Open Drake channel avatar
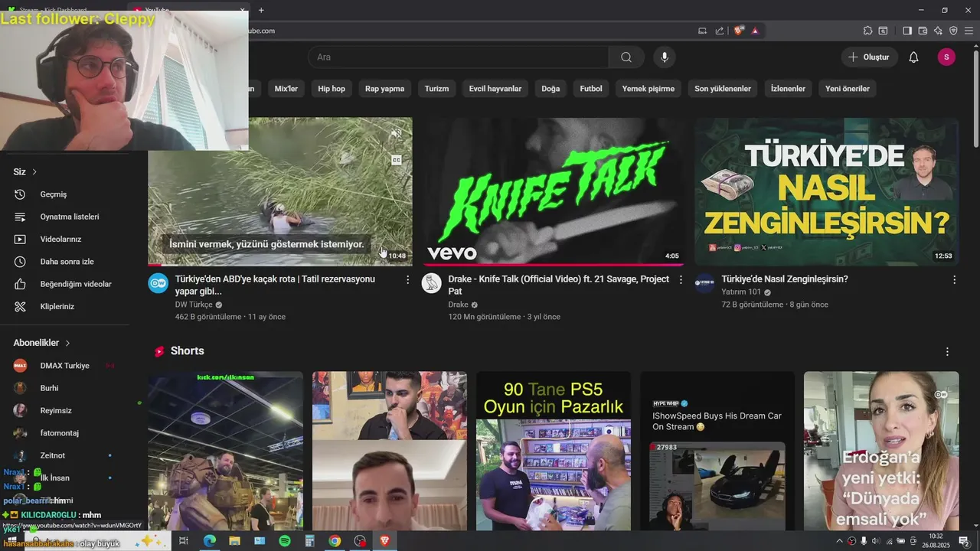This screenshot has width=980, height=551. click(432, 283)
